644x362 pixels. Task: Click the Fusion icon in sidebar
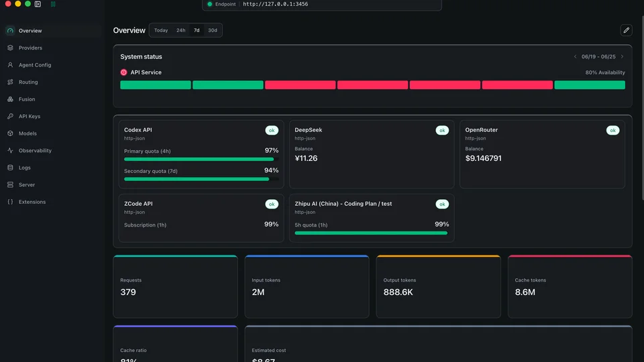tap(10, 99)
